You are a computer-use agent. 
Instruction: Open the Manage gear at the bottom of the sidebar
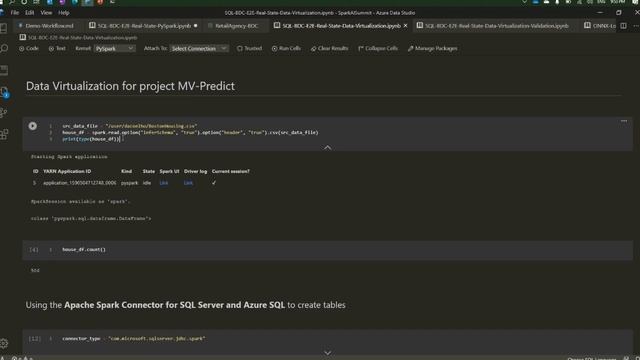point(4,343)
